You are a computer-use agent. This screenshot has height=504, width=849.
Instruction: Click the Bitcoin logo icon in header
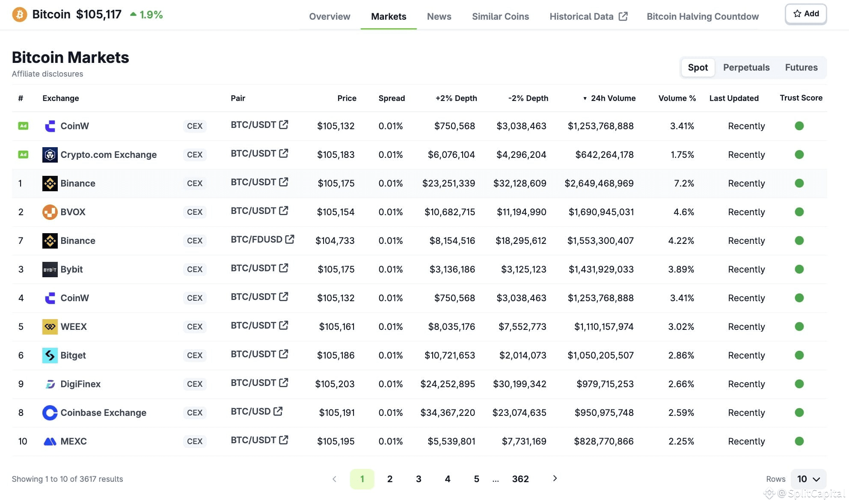click(x=19, y=15)
